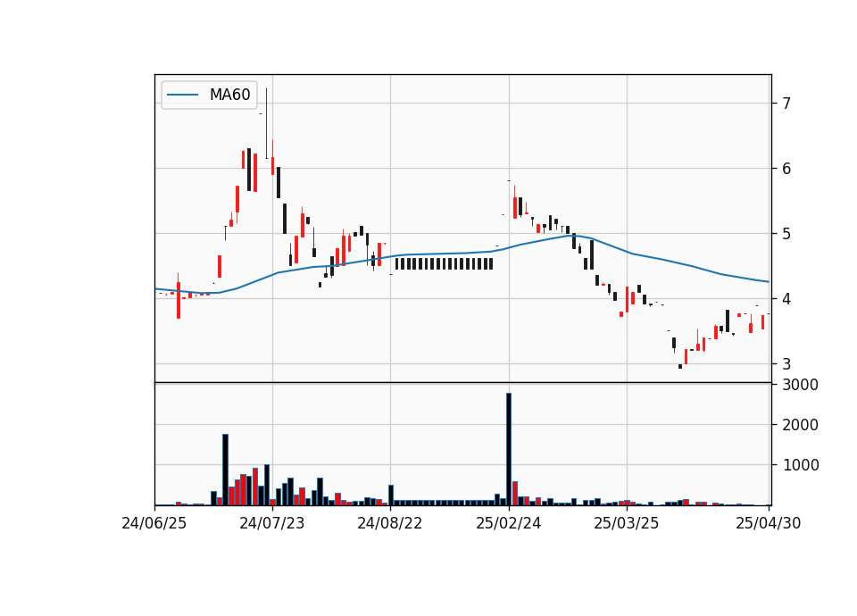This screenshot has width=857, height=616.
Task: Click price axis label 4
Action: [x=786, y=298]
